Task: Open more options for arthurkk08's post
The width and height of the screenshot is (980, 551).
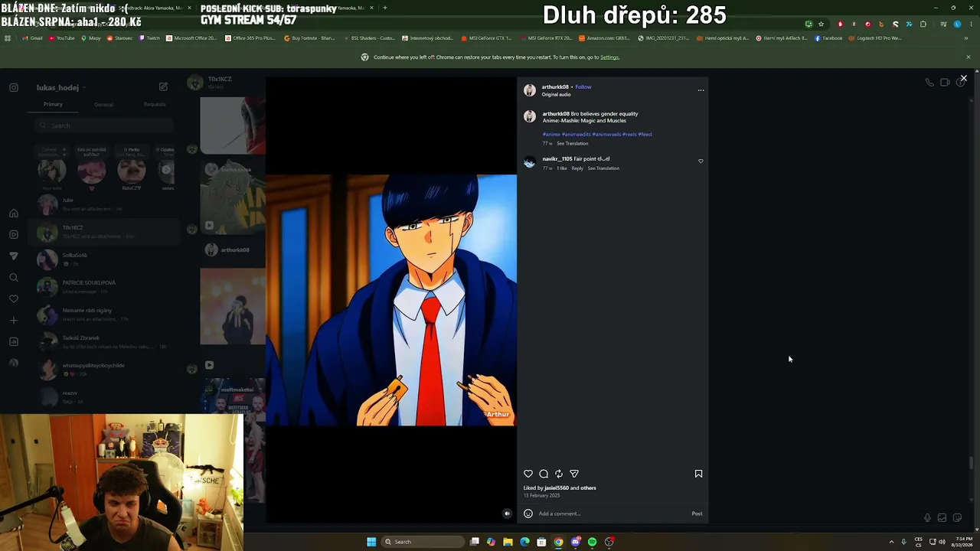Action: point(701,90)
